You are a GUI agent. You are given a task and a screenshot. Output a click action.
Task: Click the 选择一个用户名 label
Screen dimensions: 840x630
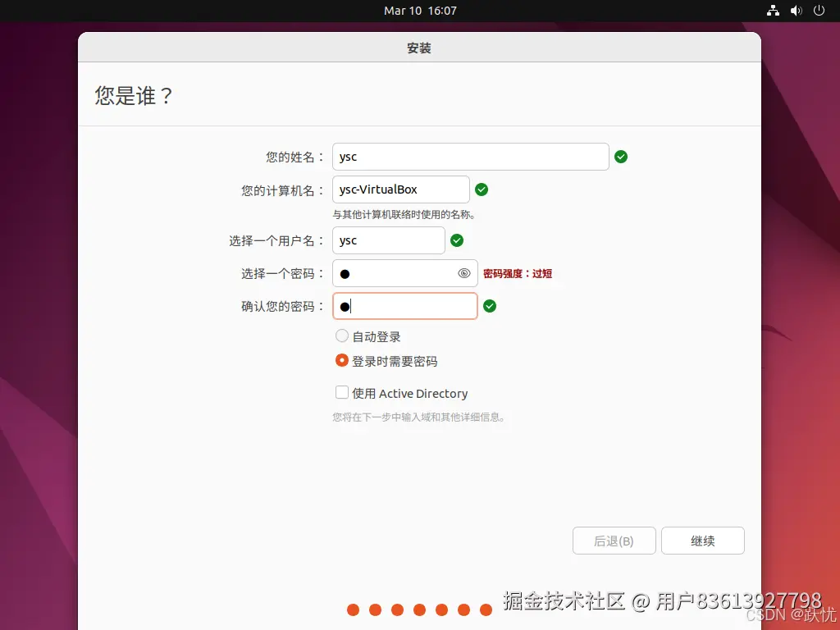tap(277, 241)
